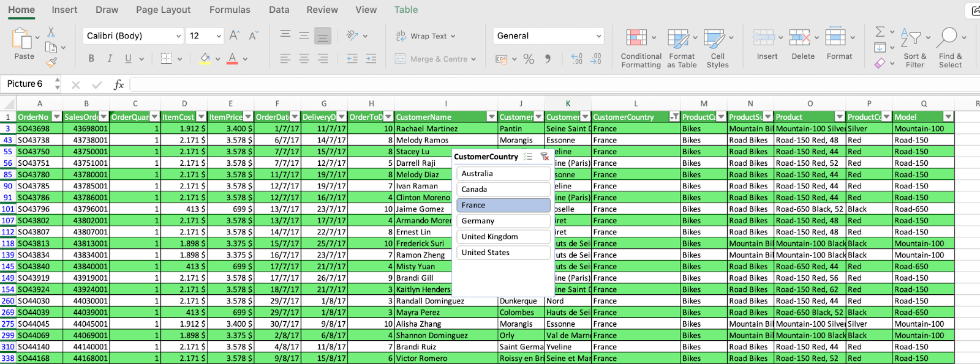
Task: Toggle multi-select in CustomerCountry slicer
Action: tap(528, 157)
